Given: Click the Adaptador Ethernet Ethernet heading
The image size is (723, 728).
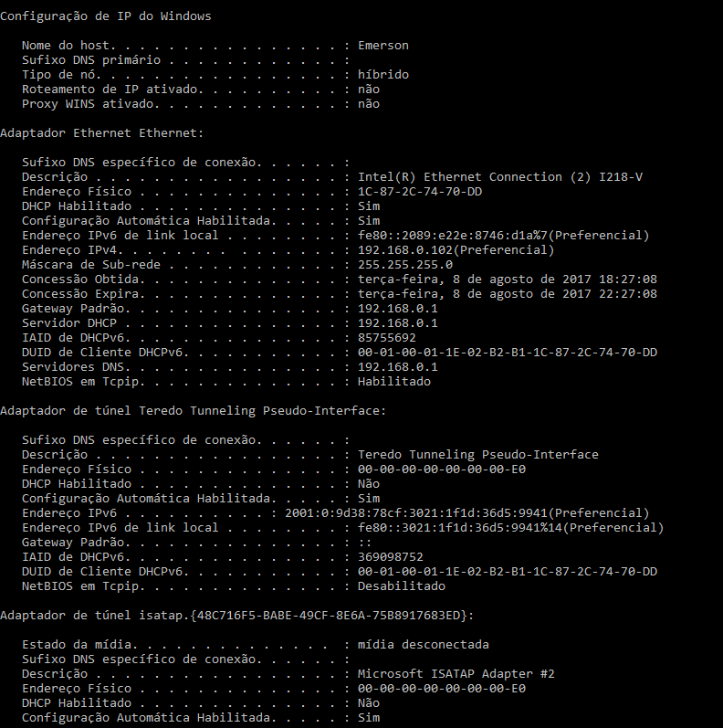Looking at the screenshot, I should click(101, 133).
